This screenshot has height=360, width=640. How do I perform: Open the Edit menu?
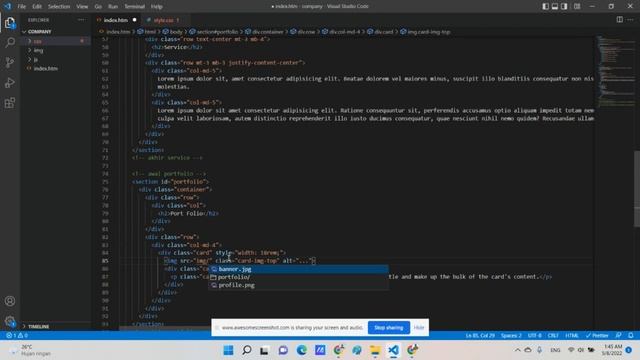tap(37, 7)
